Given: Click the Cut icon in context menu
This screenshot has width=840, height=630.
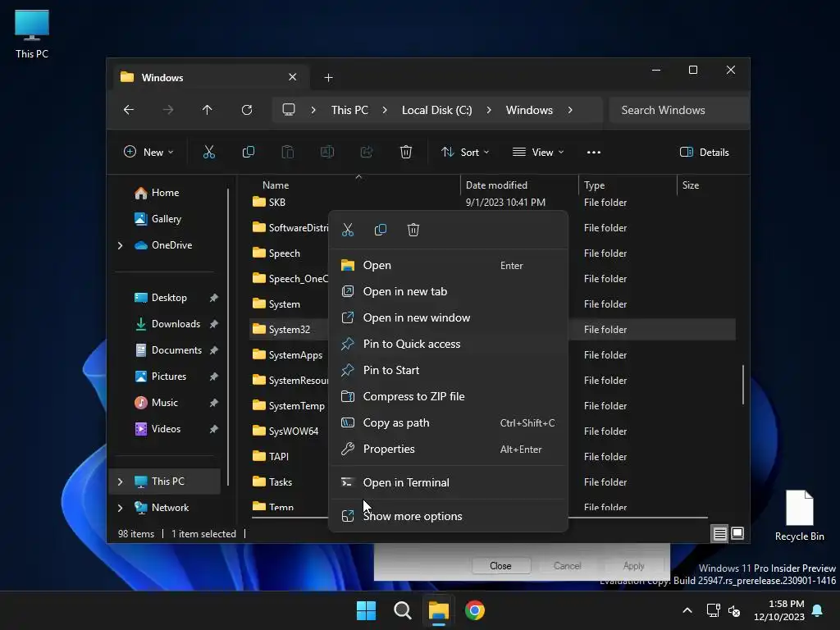Looking at the screenshot, I should tap(348, 230).
